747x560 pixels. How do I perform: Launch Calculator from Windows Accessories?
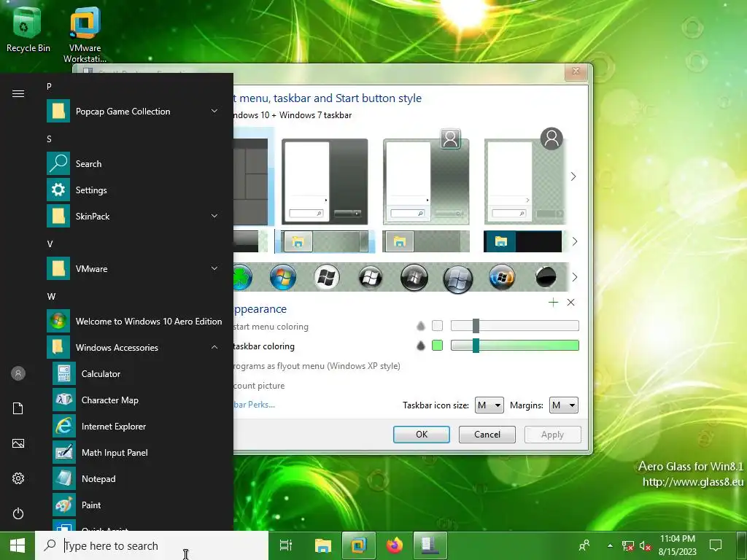coord(137,374)
